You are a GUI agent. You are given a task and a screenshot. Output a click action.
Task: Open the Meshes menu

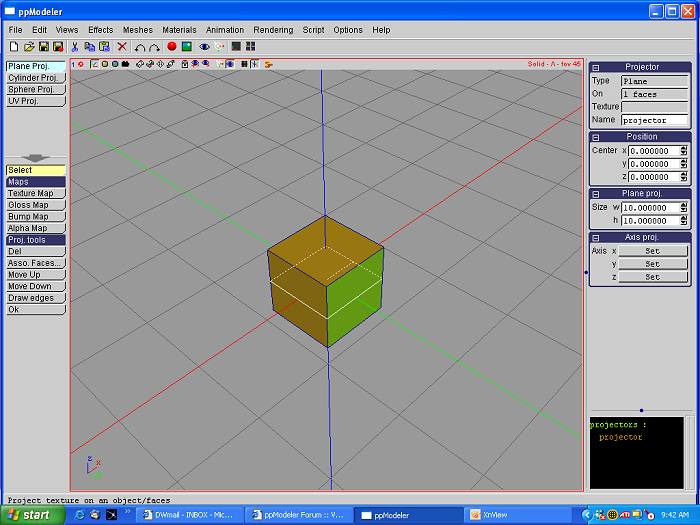pyautogui.click(x=138, y=30)
